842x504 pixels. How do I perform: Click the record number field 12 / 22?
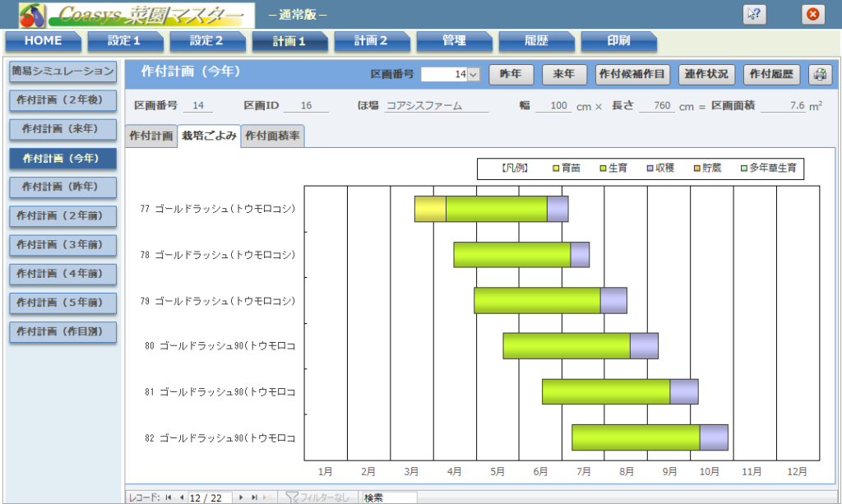[210, 498]
